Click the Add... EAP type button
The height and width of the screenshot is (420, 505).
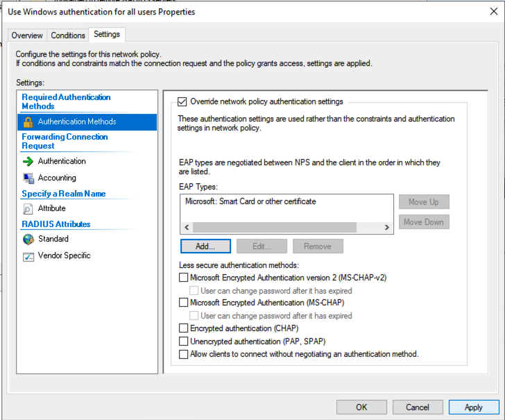pos(205,246)
